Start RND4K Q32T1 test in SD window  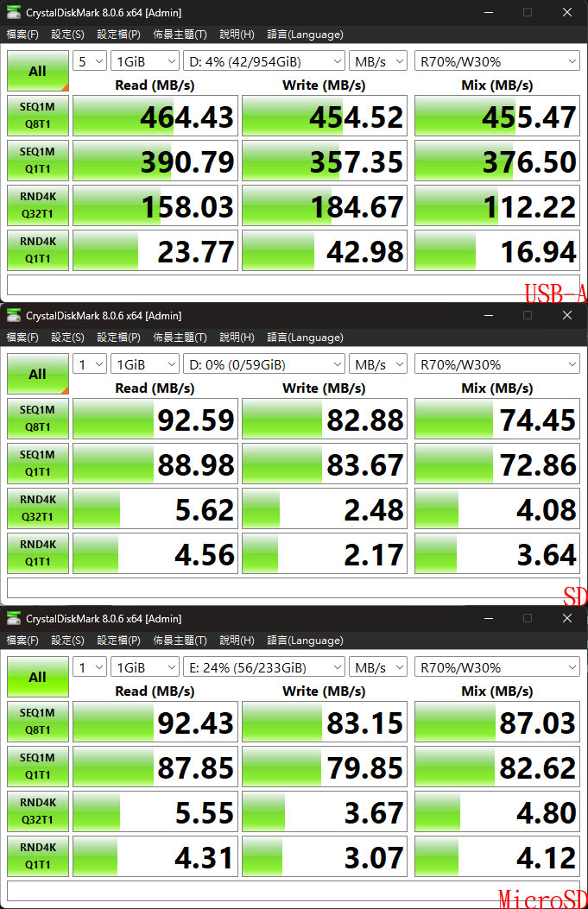click(38, 508)
